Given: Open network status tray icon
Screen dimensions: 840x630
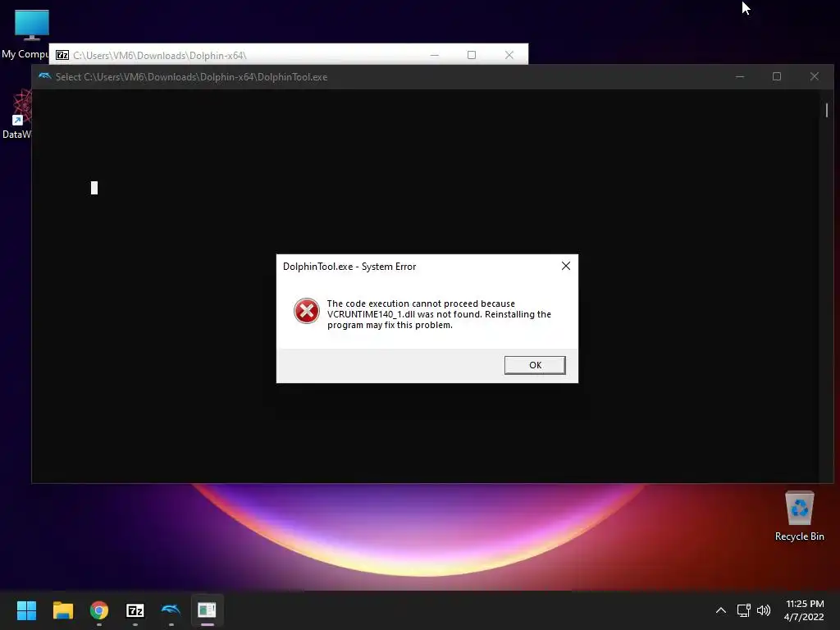Looking at the screenshot, I should (x=743, y=610).
